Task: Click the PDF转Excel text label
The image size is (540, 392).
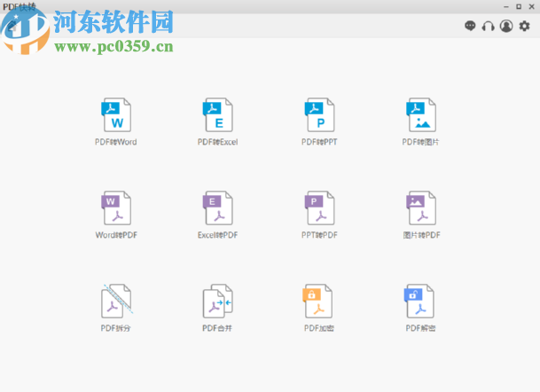Action: click(217, 142)
